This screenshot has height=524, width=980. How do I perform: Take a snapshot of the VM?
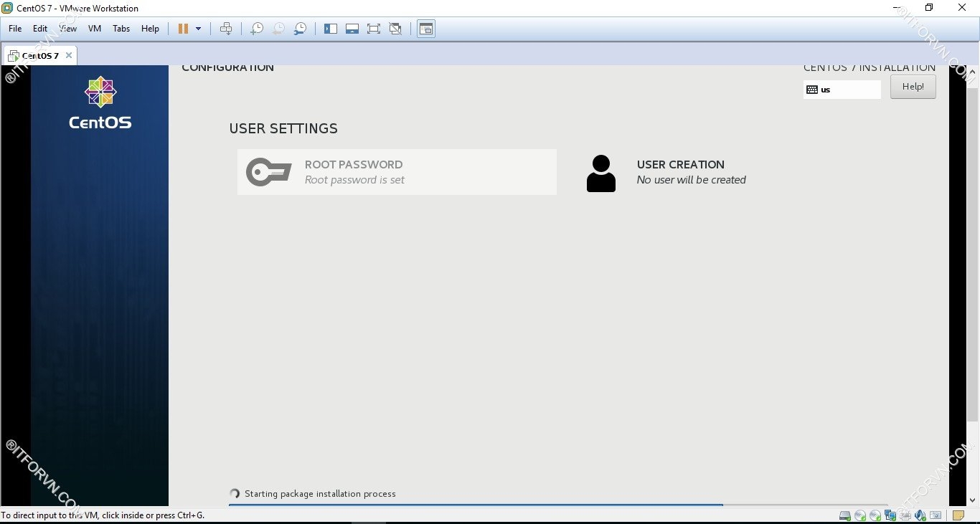coord(256,29)
